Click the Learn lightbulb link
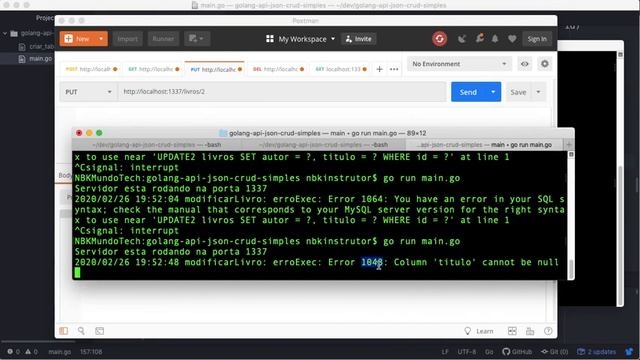 [479, 331]
